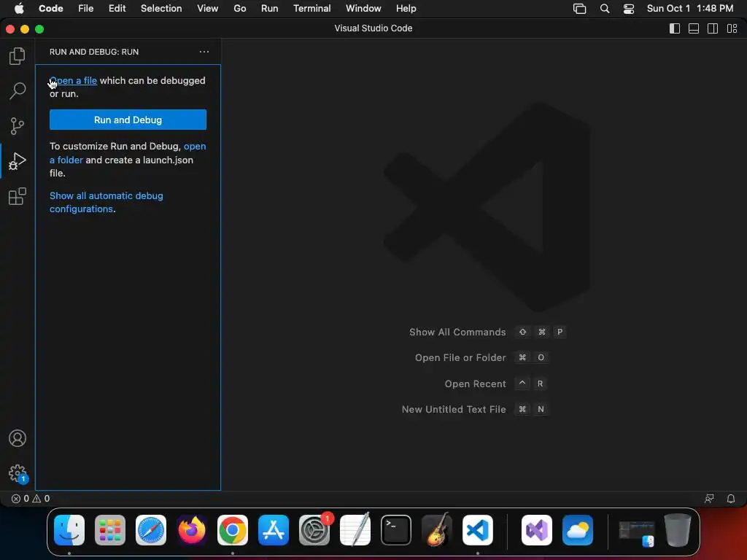Image resolution: width=747 pixels, height=560 pixels.
Task: Open the Terminal menu
Action: (311, 9)
